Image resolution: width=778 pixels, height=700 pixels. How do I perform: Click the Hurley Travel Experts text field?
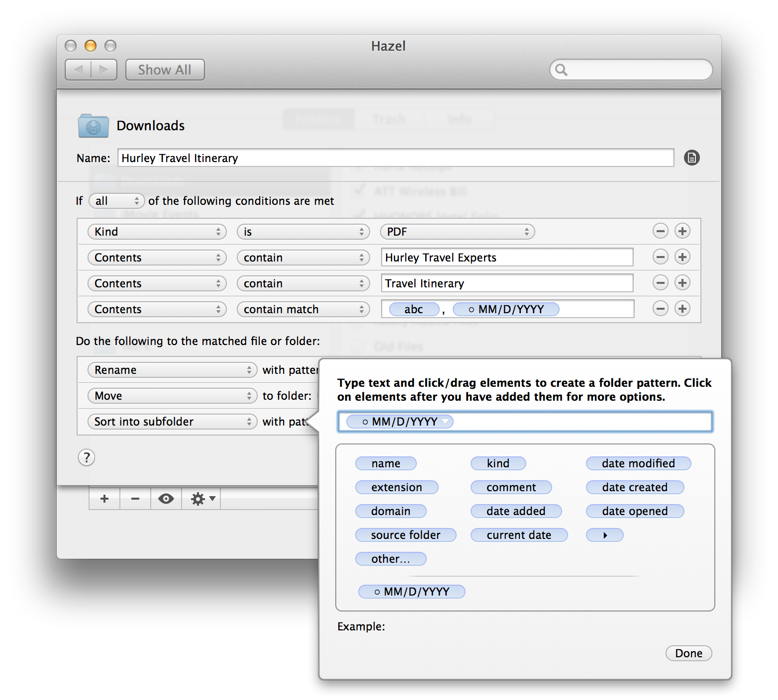(x=507, y=257)
